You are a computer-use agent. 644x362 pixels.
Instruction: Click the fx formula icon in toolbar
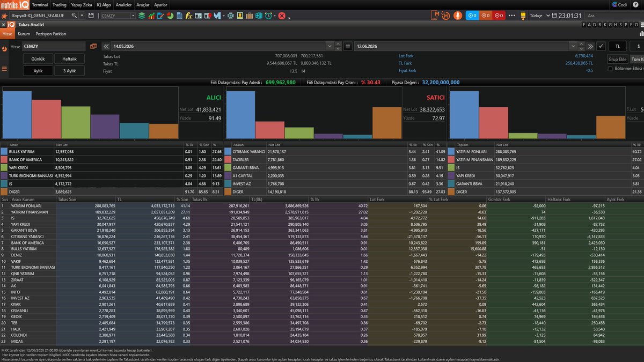tap(188, 16)
